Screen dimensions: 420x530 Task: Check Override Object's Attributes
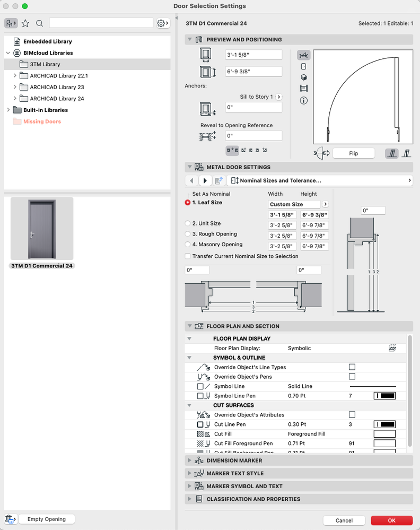352,415
